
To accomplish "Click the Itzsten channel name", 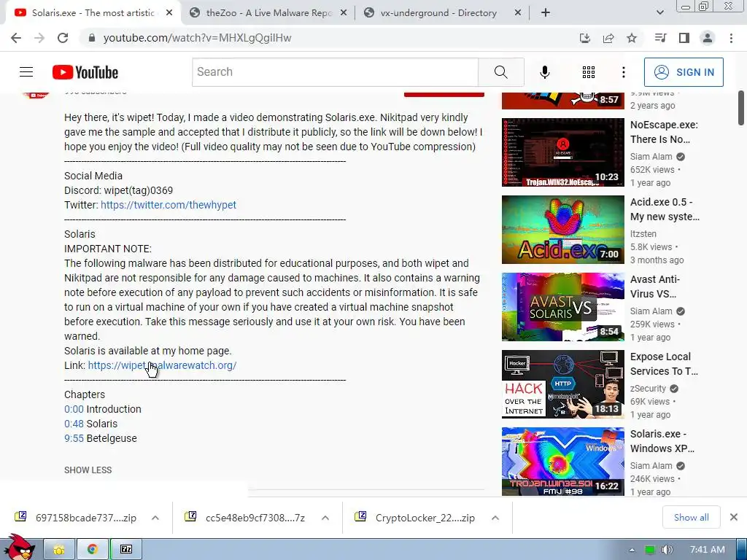I will pyautogui.click(x=643, y=234).
